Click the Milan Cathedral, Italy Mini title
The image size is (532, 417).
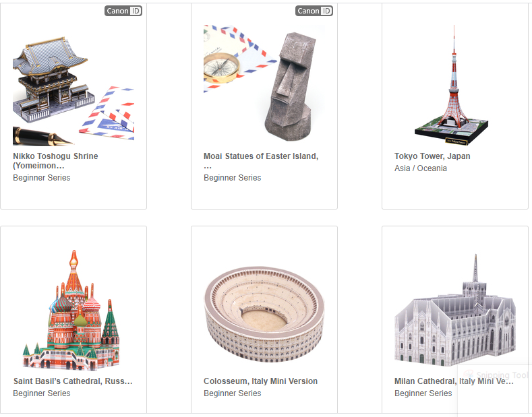(x=454, y=381)
